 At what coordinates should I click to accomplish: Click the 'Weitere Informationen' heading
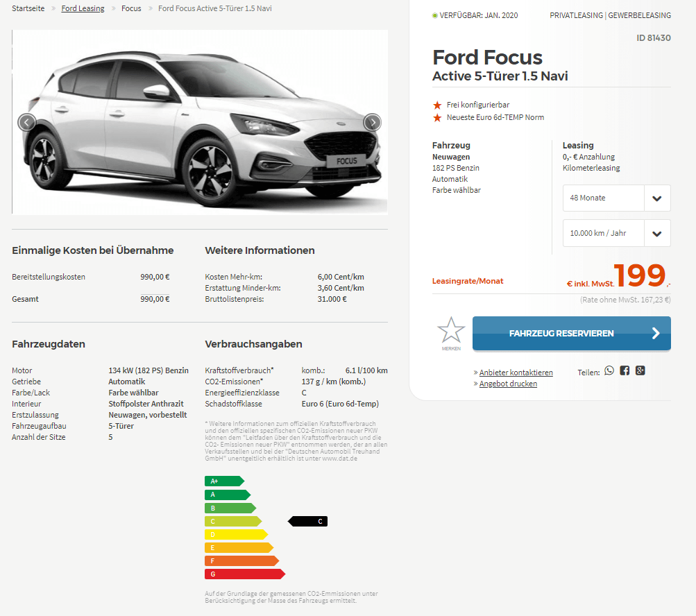pos(260,250)
